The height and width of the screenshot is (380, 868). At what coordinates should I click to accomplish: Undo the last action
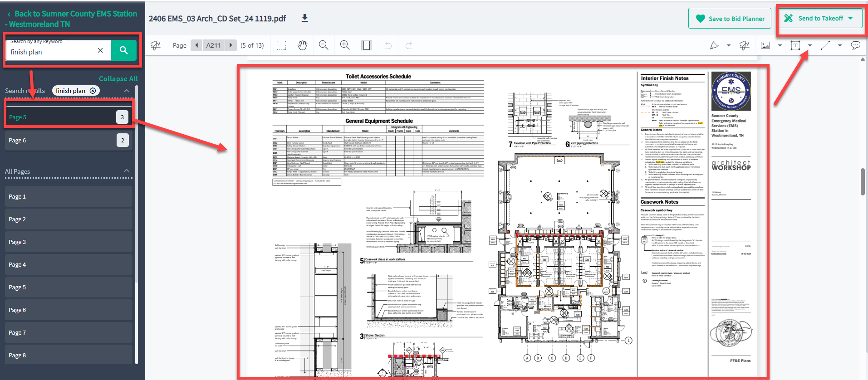(x=388, y=45)
